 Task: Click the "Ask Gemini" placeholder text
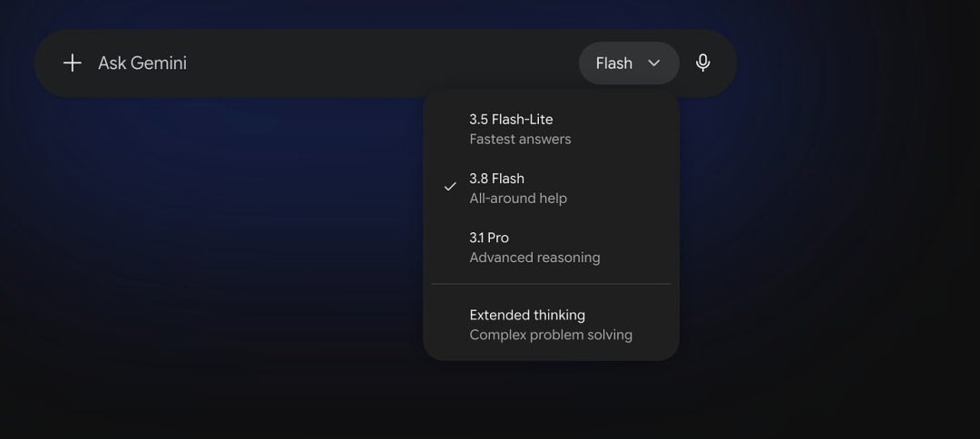point(142,63)
